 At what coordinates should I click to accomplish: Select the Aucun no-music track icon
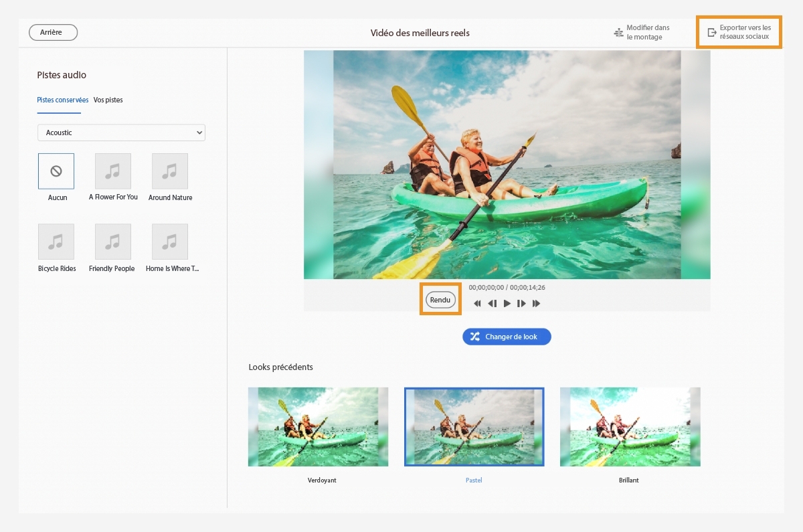pos(56,171)
